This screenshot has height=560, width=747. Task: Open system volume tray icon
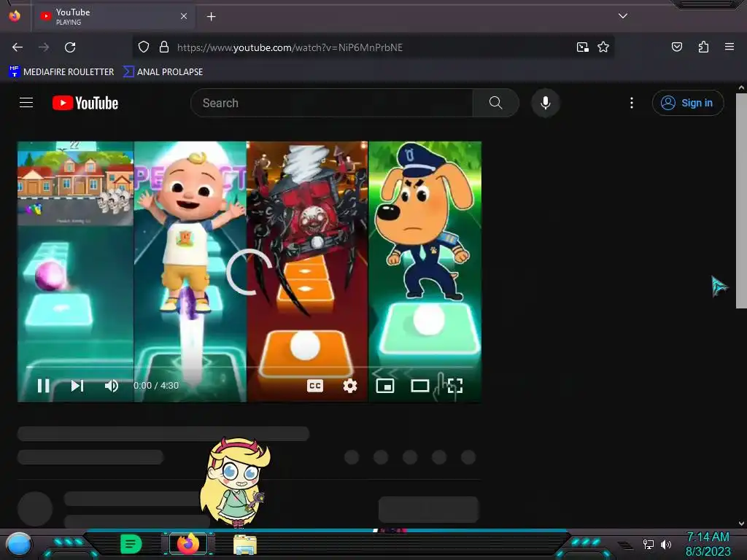pyautogui.click(x=666, y=544)
